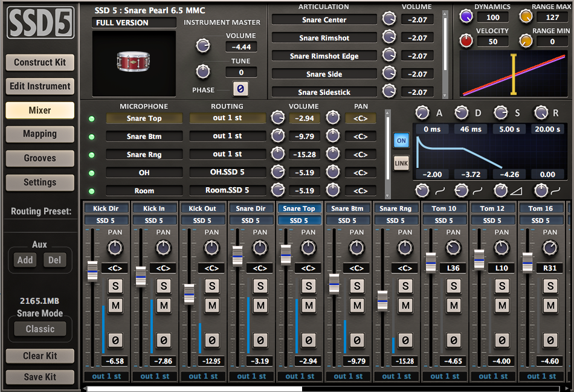Image resolution: width=574 pixels, height=392 pixels.
Task: Click the Save Kit button
Action: click(40, 377)
